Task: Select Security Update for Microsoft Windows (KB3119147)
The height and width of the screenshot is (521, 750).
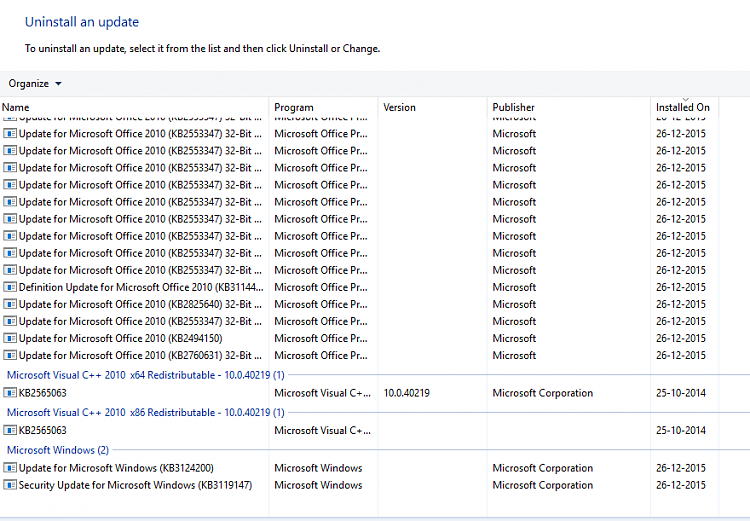Action: coord(135,485)
